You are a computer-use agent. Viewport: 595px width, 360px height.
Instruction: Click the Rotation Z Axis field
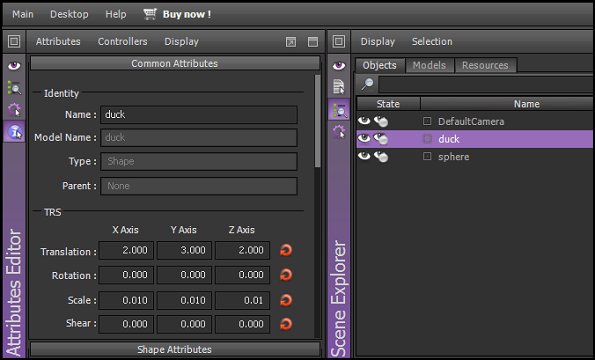point(242,275)
